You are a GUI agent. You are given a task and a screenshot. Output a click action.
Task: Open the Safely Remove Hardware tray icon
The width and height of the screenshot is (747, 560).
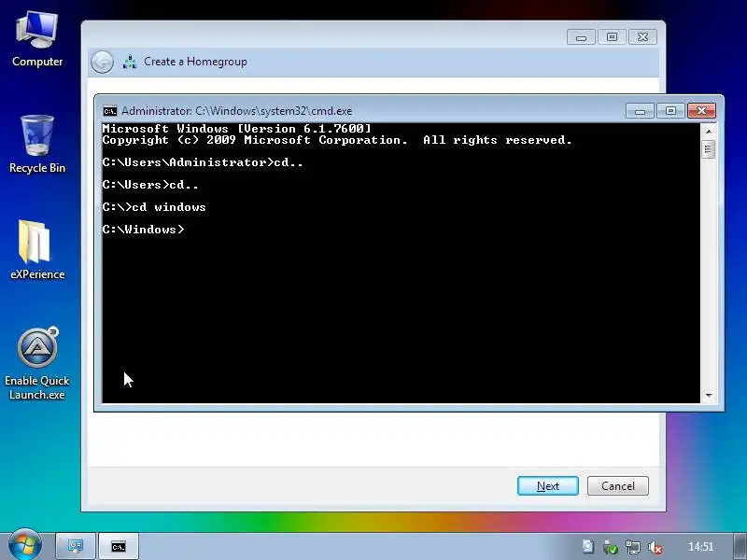pyautogui.click(x=611, y=547)
